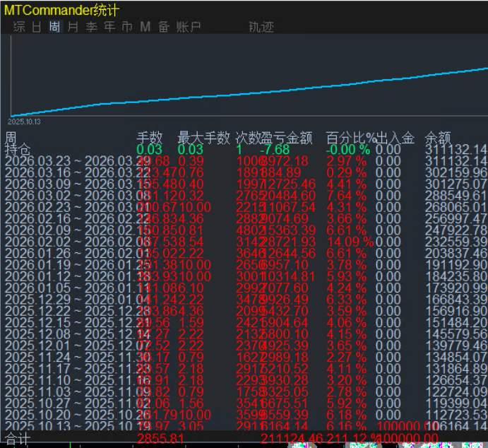This screenshot has width=488, height=448.
Task: Select the 持仓 open positions row label
Action: click(18, 150)
